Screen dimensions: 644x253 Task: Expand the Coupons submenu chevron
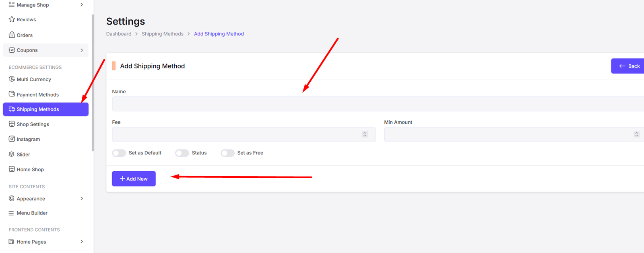click(82, 50)
